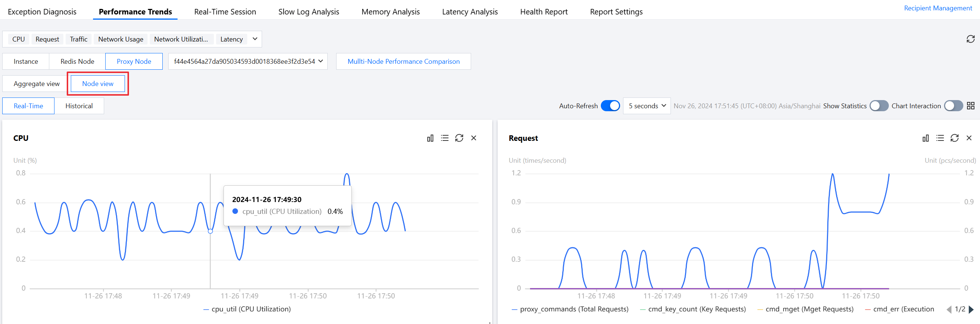This screenshot has height=324, width=980.
Task: Expand the metric category chevron after Latency
Action: [255, 39]
